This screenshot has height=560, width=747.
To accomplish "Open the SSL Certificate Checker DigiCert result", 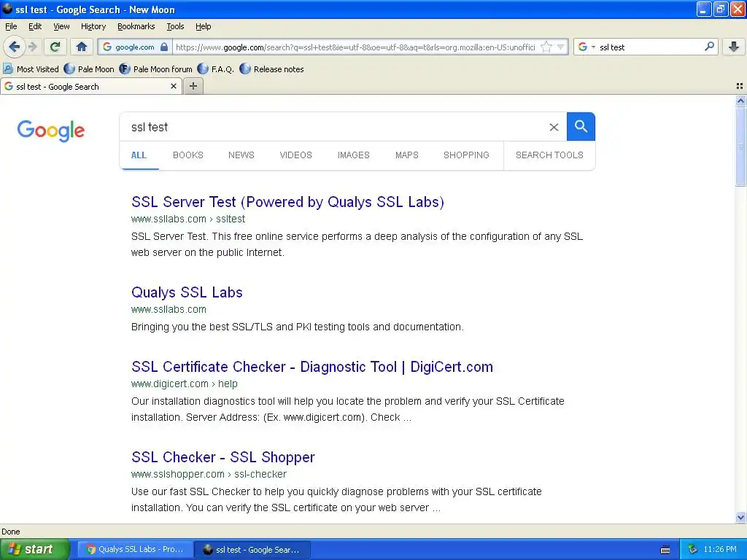I will (x=312, y=367).
